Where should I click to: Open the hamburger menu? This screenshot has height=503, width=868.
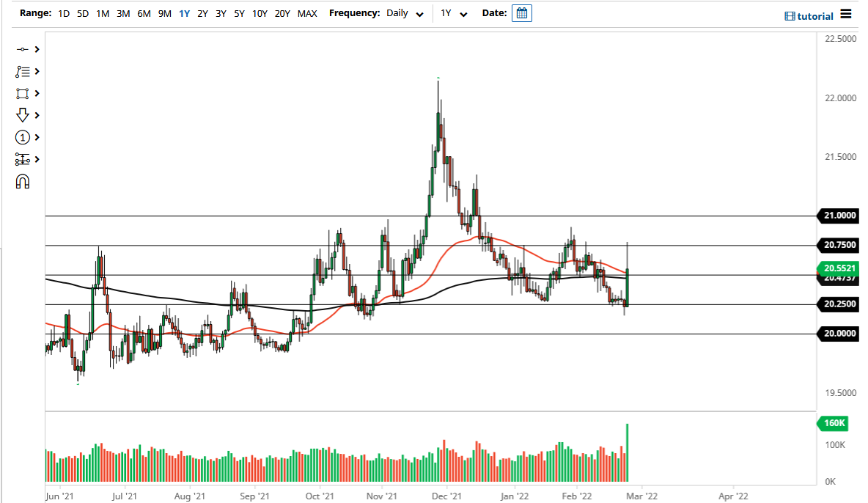847,15
